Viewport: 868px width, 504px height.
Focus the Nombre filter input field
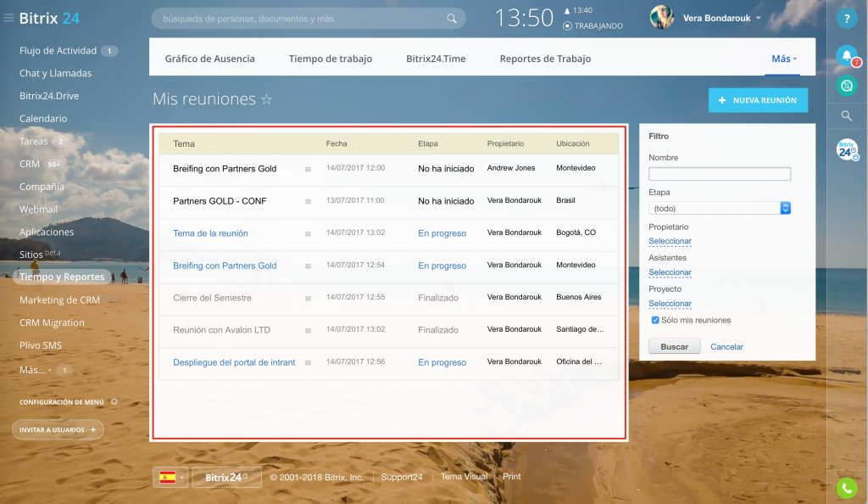(x=719, y=174)
